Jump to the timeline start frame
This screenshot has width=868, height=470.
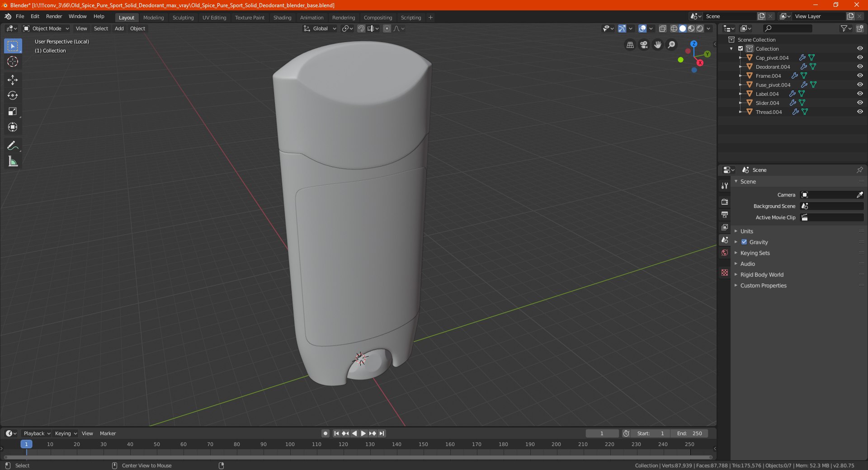[x=336, y=433]
